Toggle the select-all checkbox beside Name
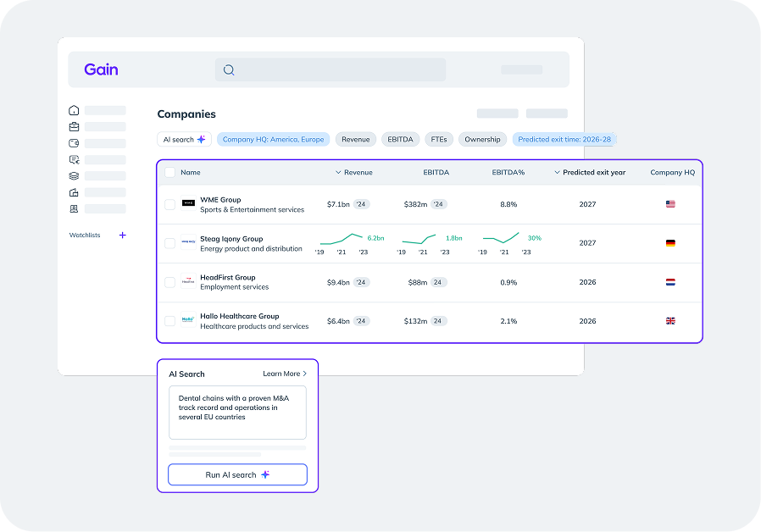The width and height of the screenshot is (761, 532). click(169, 173)
